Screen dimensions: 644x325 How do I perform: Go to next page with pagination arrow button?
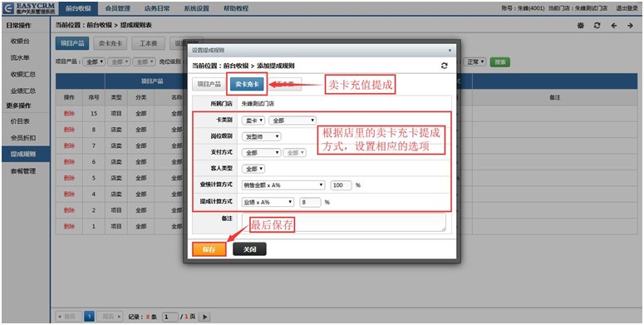pyautogui.click(x=205, y=317)
